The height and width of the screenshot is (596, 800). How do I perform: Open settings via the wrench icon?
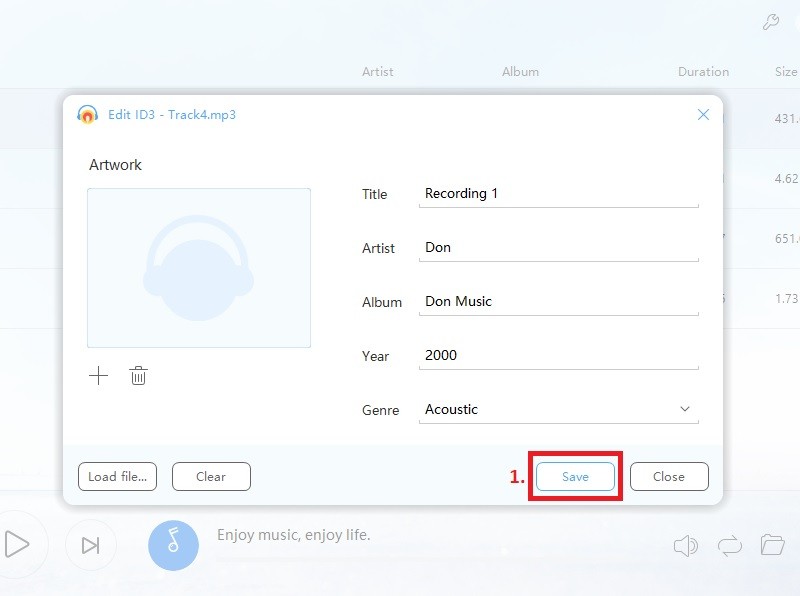(770, 22)
